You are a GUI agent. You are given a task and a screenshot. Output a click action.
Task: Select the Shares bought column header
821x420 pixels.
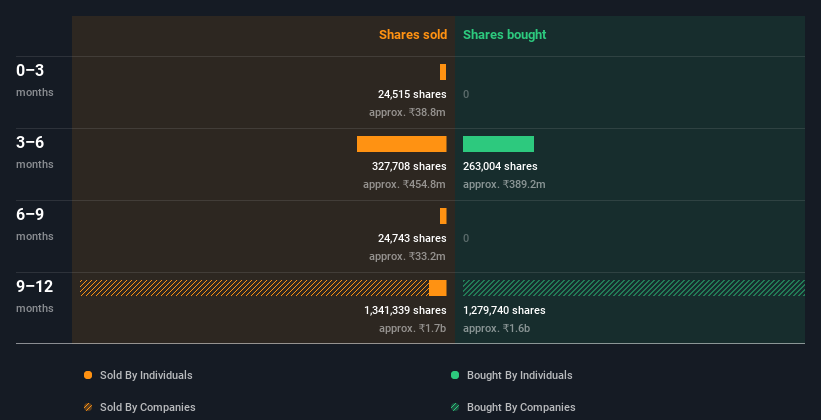[504, 35]
